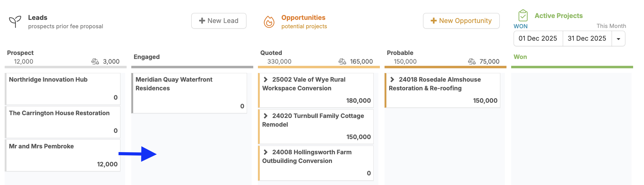Click the Quoted weighted scale icon
644x185 pixels.
pos(342,61)
